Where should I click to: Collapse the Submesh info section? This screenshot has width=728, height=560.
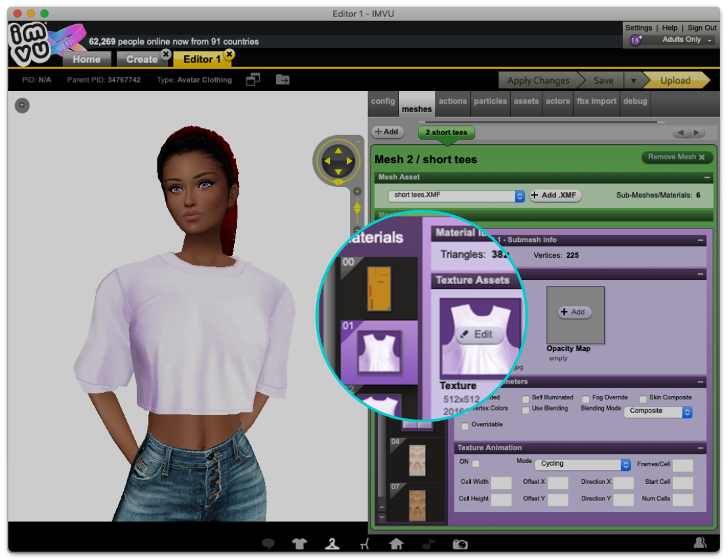(700, 240)
